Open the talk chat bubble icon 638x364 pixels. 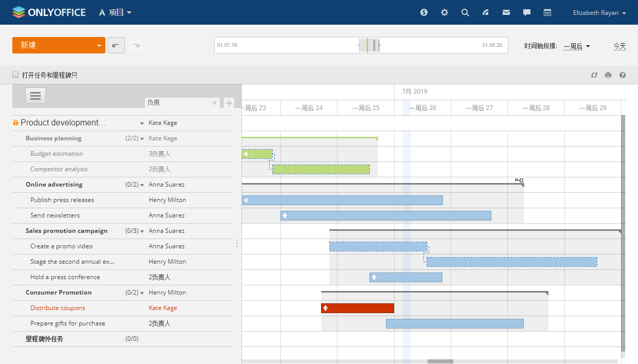point(527,12)
